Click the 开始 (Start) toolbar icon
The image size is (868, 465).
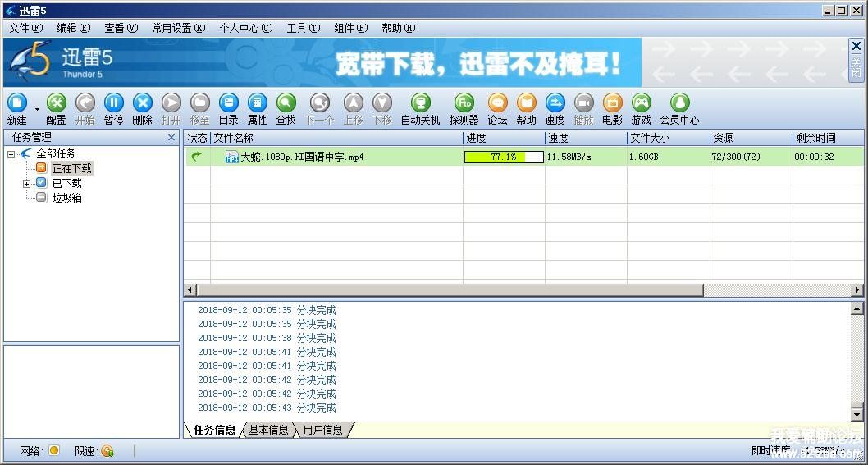tap(85, 103)
